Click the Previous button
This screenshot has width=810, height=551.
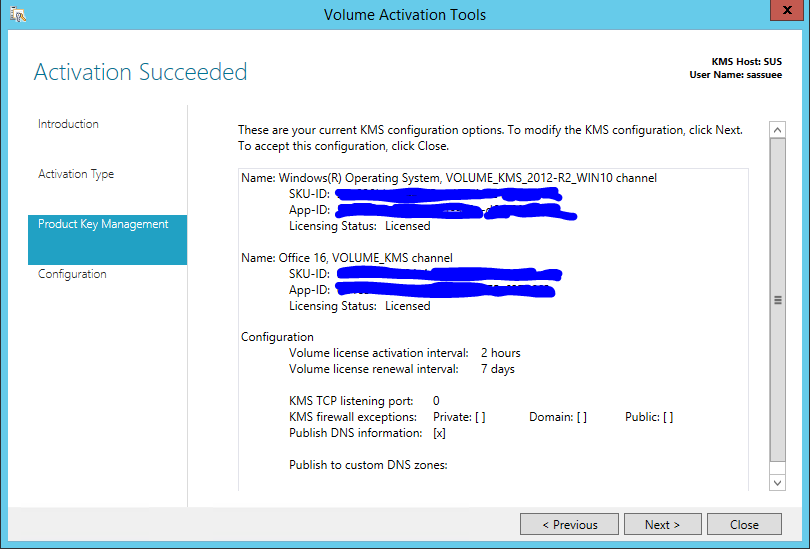[x=569, y=524]
